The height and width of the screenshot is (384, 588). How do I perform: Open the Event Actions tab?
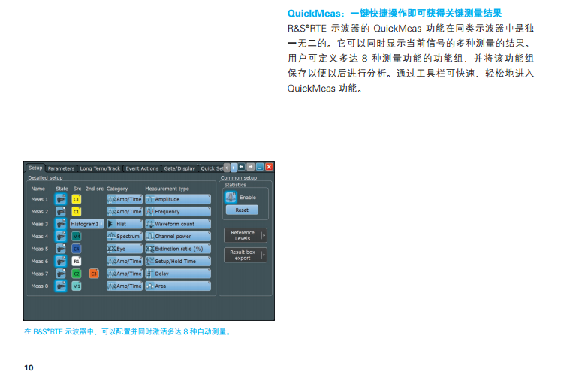(x=142, y=168)
